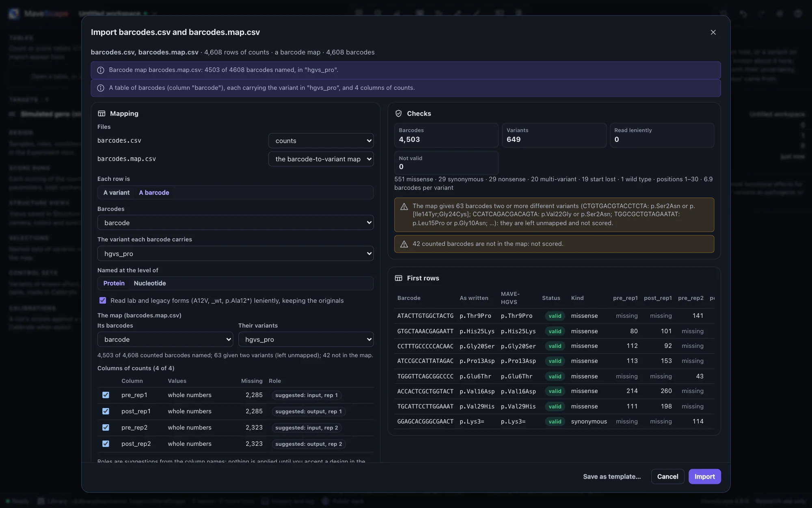Close the import dialog with the X icon
The height and width of the screenshot is (508, 812).
tap(713, 32)
